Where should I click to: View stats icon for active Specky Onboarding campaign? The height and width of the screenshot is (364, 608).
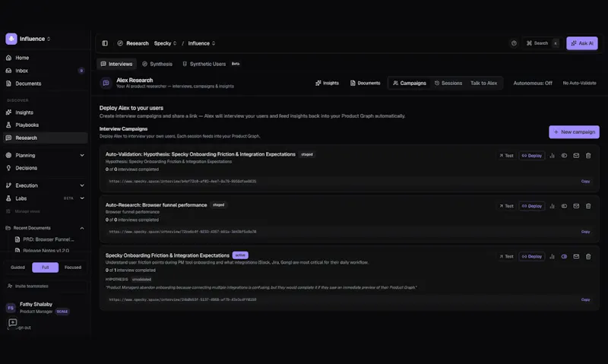[552, 256]
